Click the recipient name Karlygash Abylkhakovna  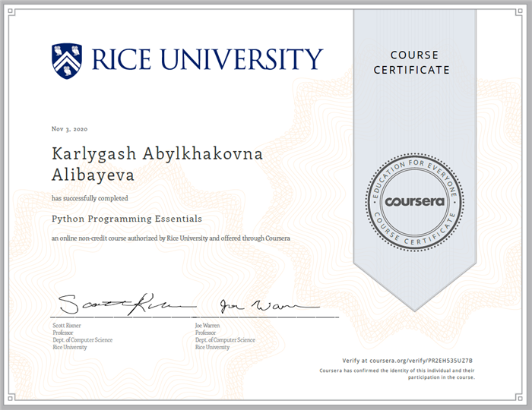pyautogui.click(x=157, y=154)
